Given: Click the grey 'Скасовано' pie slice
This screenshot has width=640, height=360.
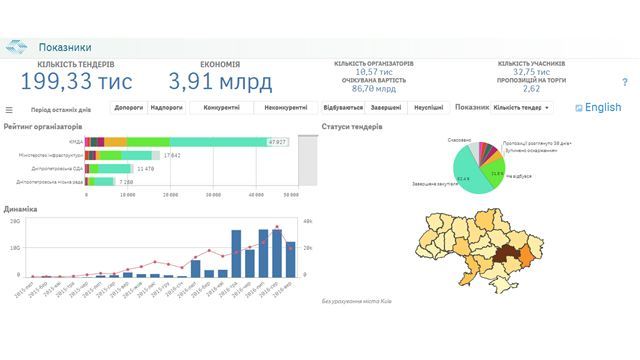Looking at the screenshot, I should click(474, 149).
